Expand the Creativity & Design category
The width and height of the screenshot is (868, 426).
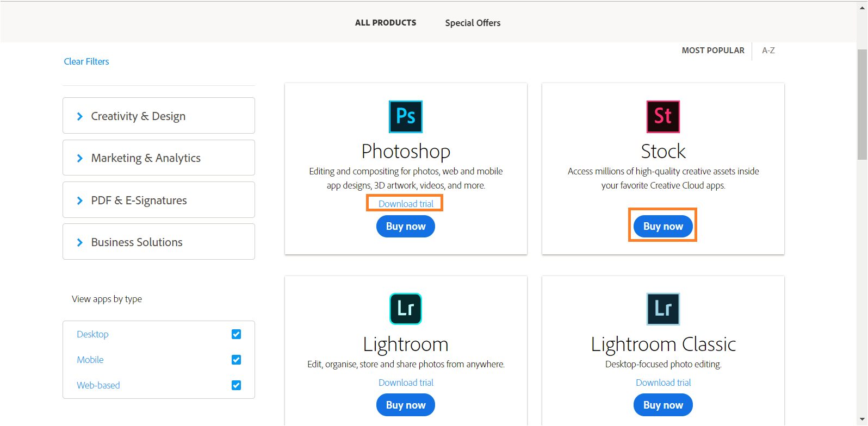coord(159,116)
